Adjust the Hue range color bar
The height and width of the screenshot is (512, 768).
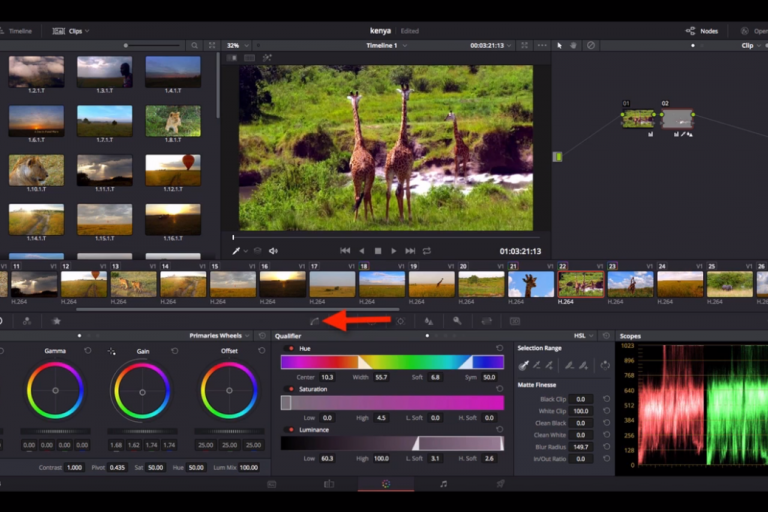click(x=392, y=362)
